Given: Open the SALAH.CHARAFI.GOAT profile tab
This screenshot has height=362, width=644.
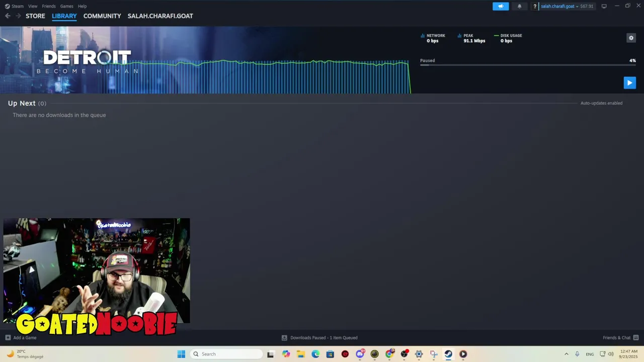Looking at the screenshot, I should (160, 16).
